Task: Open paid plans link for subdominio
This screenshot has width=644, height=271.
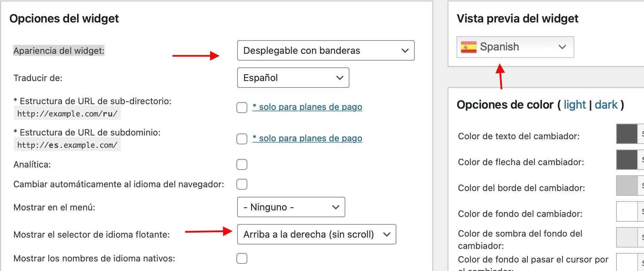Action: pos(307,138)
